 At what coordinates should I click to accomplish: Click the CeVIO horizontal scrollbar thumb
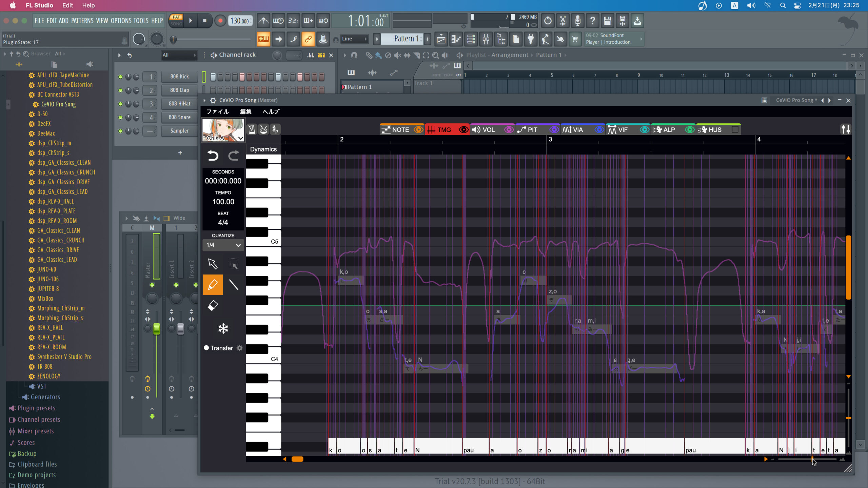click(297, 459)
